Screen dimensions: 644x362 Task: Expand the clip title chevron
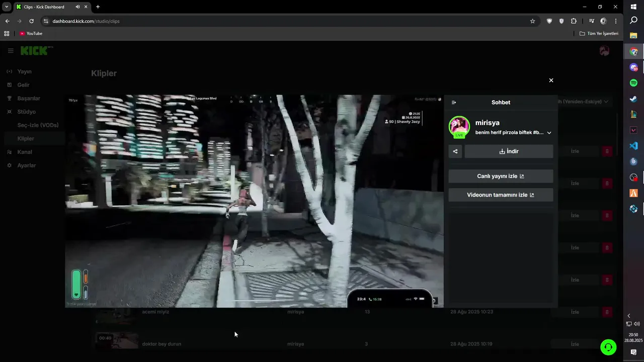549,133
